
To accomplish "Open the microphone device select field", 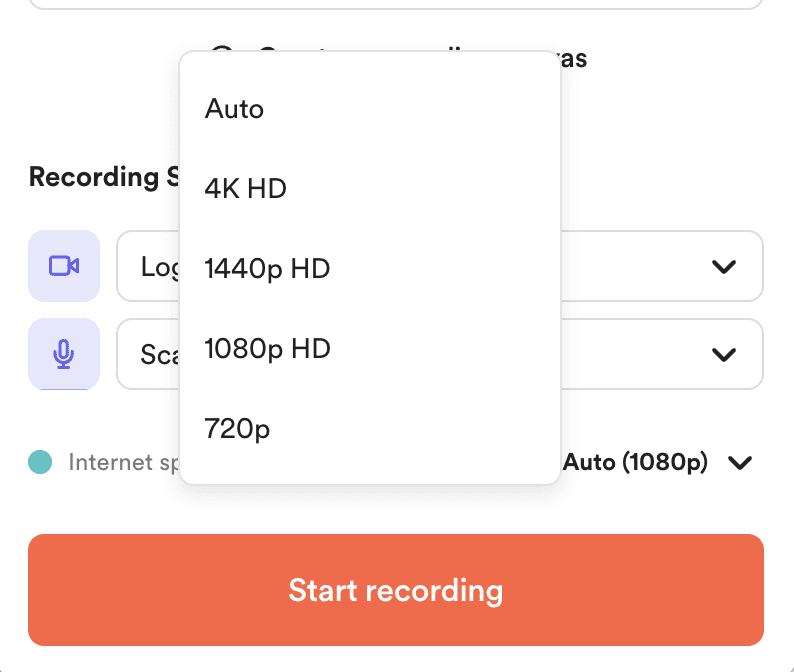I will tap(148, 354).
